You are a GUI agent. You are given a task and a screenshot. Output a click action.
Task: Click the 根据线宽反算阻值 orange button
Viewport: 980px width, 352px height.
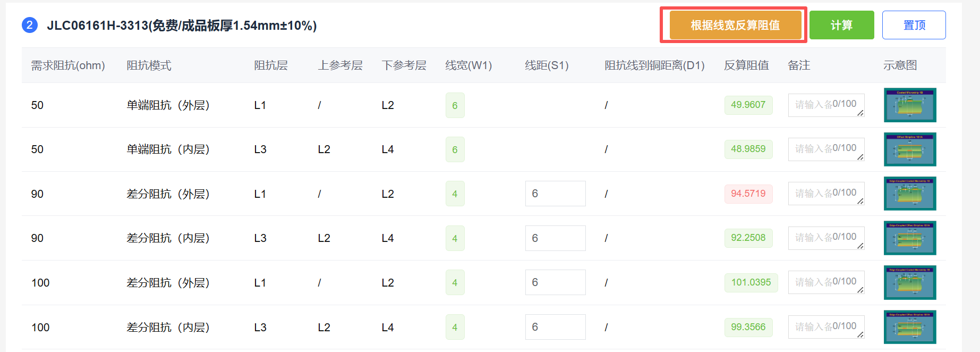[735, 25]
